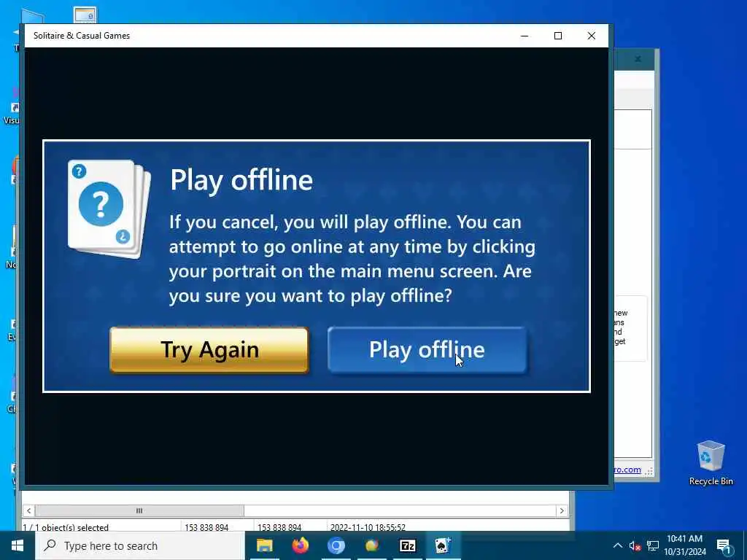Open the Windows Start menu
This screenshot has height=560, width=747.
coord(18,545)
